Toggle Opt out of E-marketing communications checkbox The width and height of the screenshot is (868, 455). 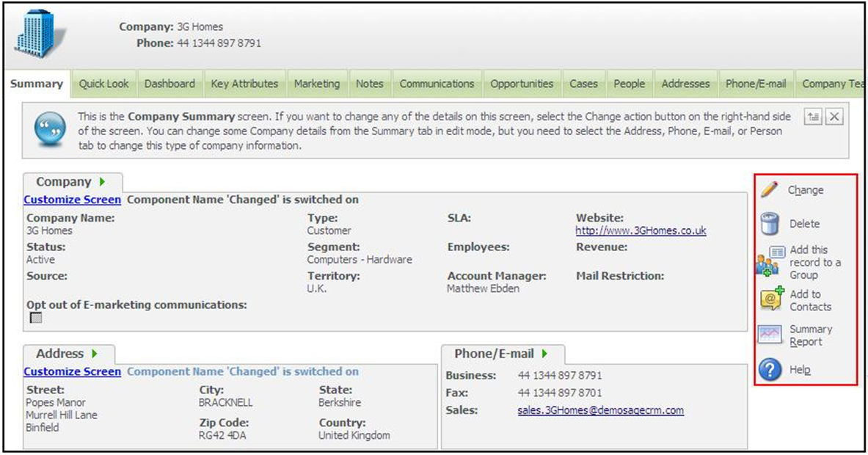point(36,318)
